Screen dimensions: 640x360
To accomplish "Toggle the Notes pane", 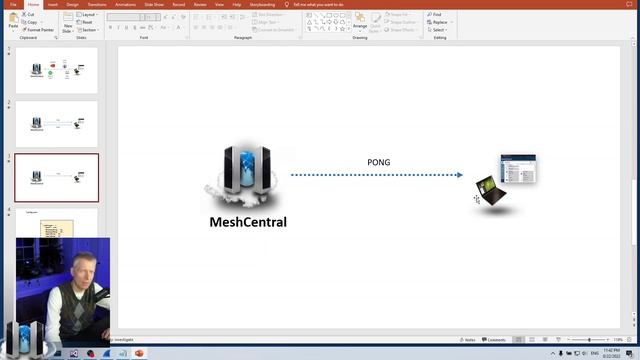I will coord(467,340).
